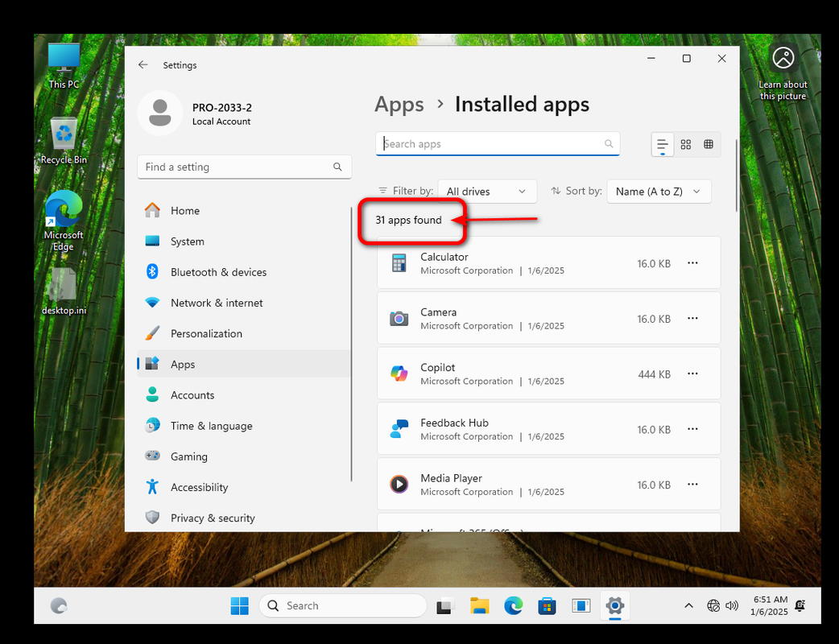Click the PRO-2033-2 user avatar
Image resolution: width=839 pixels, height=644 pixels.
tap(160, 113)
